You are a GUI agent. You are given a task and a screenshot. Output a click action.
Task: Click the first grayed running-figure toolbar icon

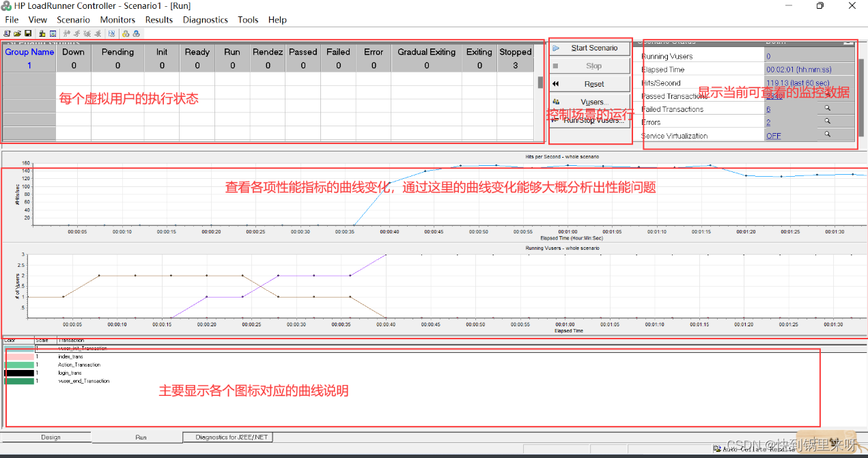(67, 33)
